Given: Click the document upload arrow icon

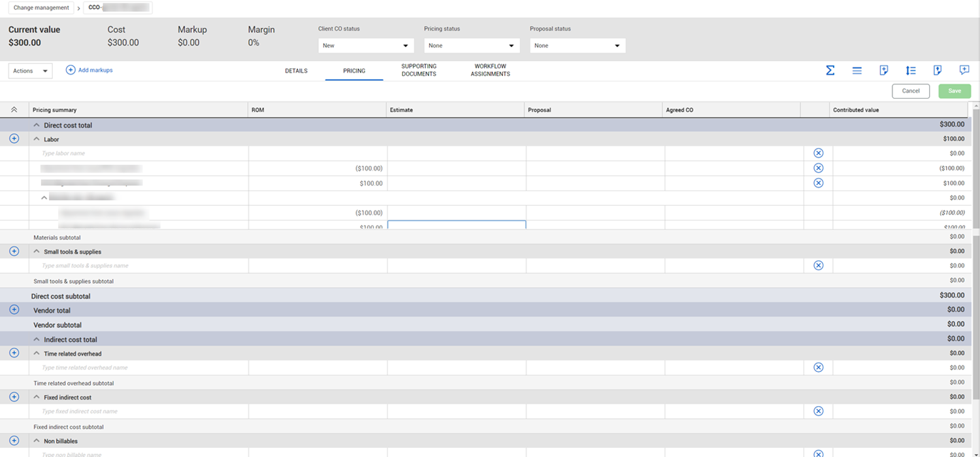Looking at the screenshot, I should click(x=938, y=70).
